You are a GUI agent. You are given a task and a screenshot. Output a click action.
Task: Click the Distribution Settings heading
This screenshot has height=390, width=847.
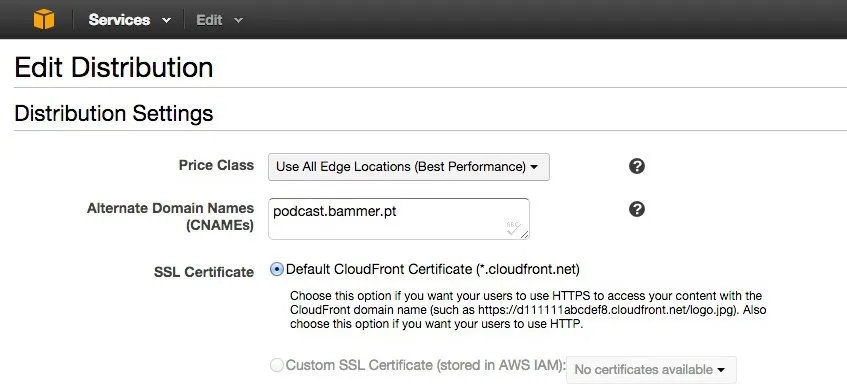(x=113, y=113)
